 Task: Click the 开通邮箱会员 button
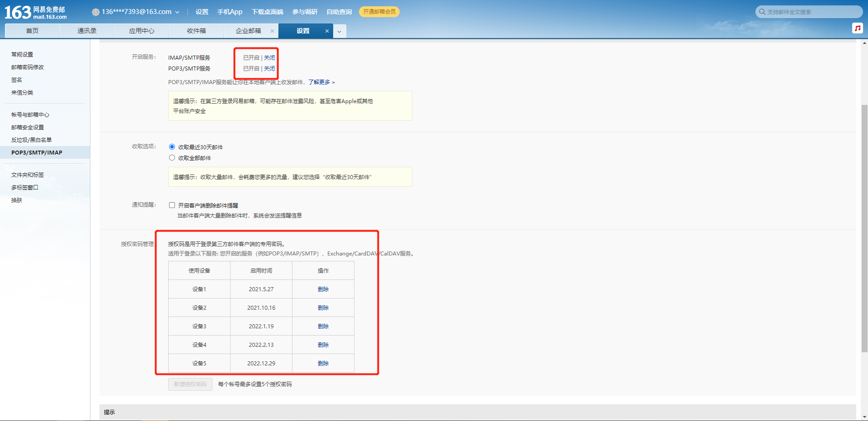point(379,12)
